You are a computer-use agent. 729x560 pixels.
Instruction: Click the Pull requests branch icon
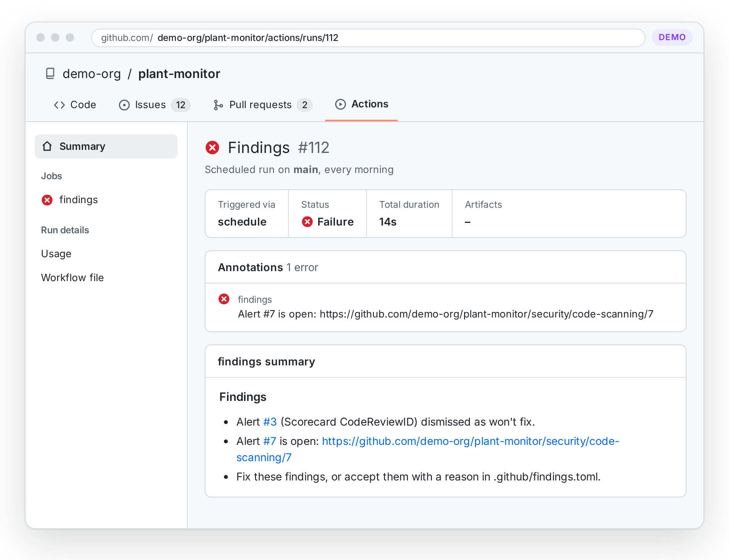(x=218, y=105)
